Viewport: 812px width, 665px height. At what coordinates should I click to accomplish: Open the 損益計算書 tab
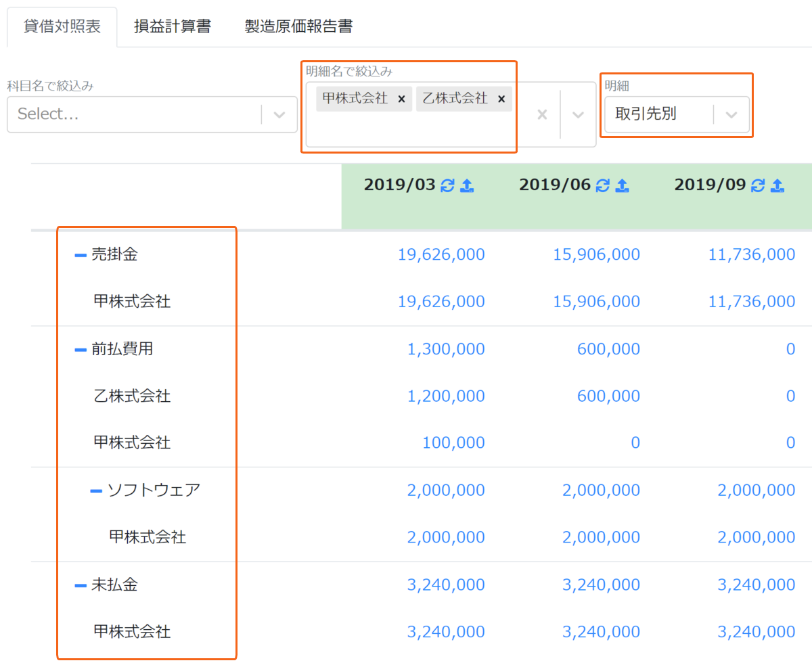[x=172, y=26]
